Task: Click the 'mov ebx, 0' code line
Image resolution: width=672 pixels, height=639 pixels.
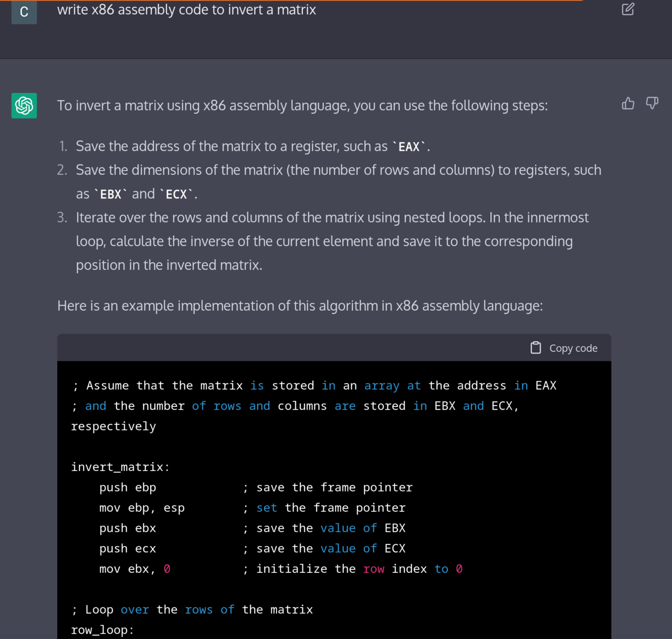Action: (135, 569)
